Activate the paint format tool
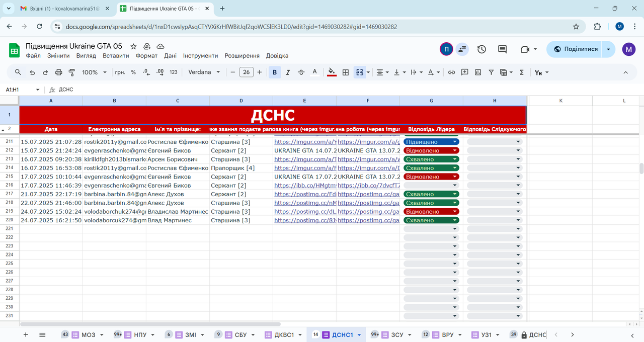This screenshot has width=644, height=342. [x=71, y=72]
